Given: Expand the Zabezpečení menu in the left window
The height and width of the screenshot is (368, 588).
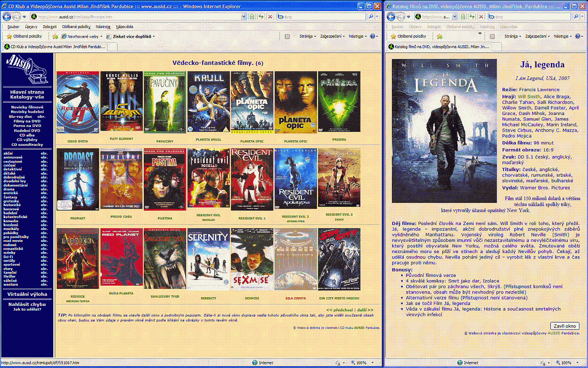Looking at the screenshot, I should (332, 36).
